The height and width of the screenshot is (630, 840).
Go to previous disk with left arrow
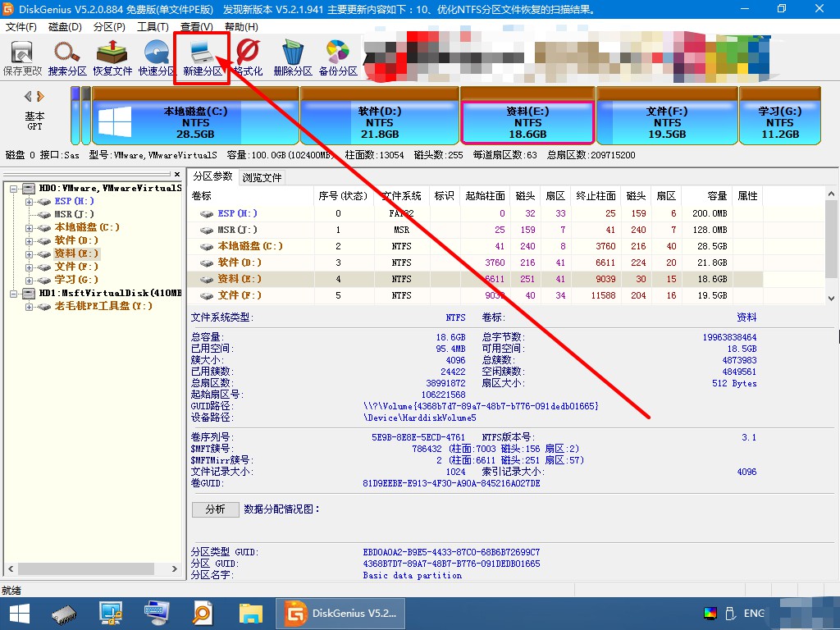pos(28,97)
